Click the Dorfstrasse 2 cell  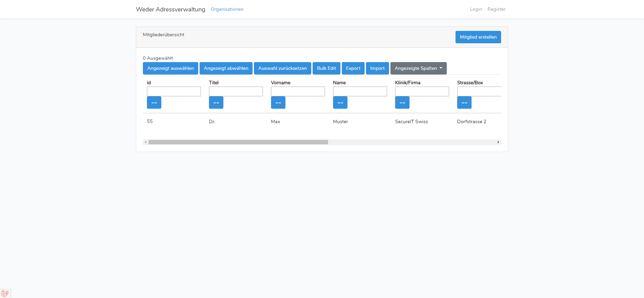point(472,121)
